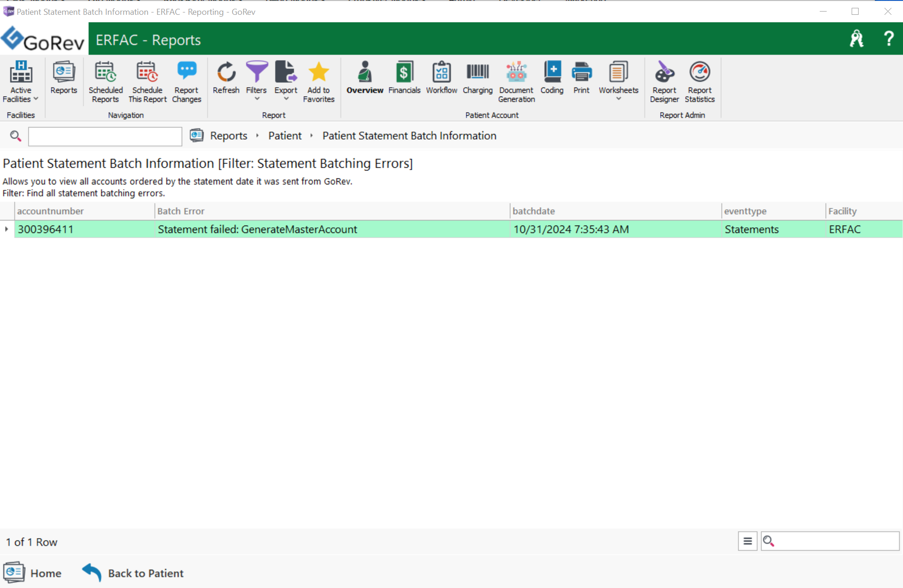Open the Active Facilities selector
Image resolution: width=903 pixels, height=588 pixels.
(x=21, y=82)
